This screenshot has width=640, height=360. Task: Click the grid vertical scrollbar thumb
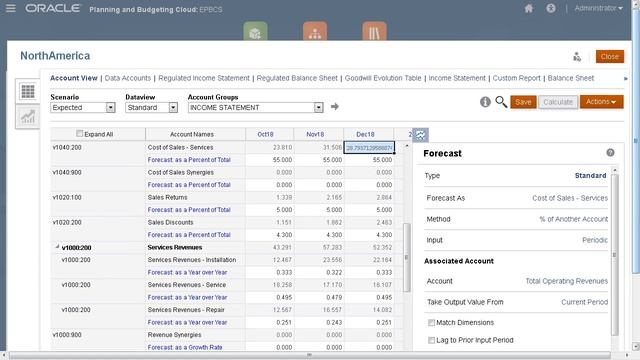[407, 258]
